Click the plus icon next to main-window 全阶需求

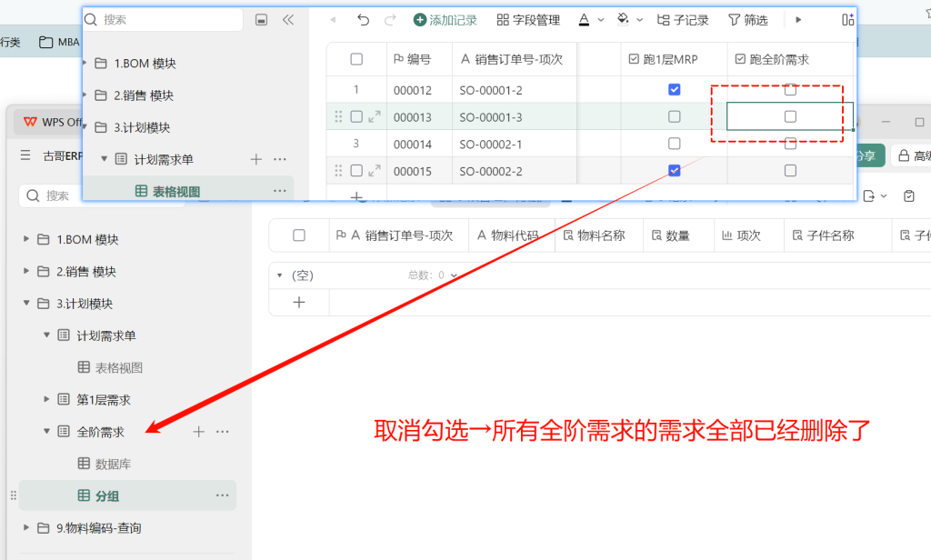tap(199, 432)
